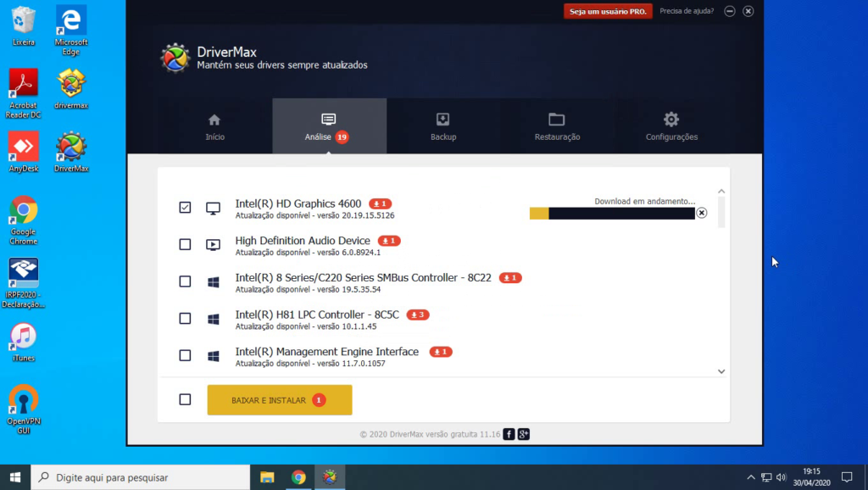Click the H81 LPC Controller 3-updates badge
The height and width of the screenshot is (490, 868).
pos(418,315)
